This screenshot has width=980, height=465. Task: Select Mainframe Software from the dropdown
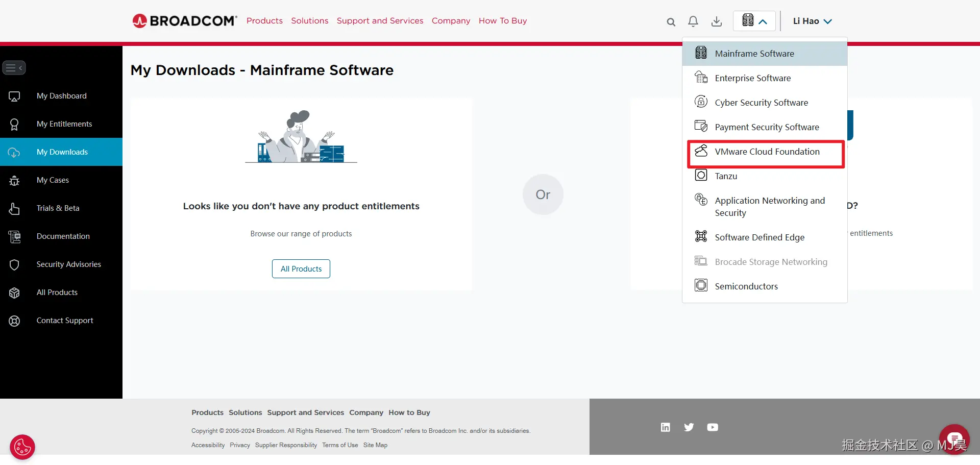point(765,54)
